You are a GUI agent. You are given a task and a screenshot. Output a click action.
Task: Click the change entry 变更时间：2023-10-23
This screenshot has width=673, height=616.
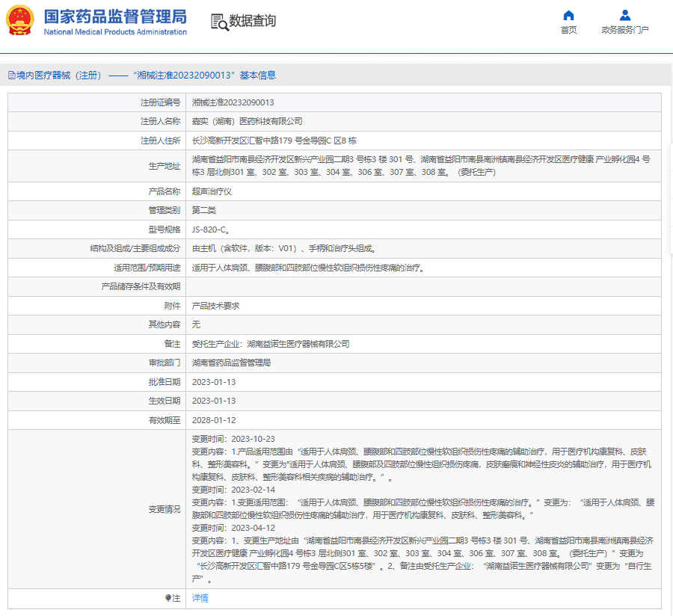click(x=233, y=440)
